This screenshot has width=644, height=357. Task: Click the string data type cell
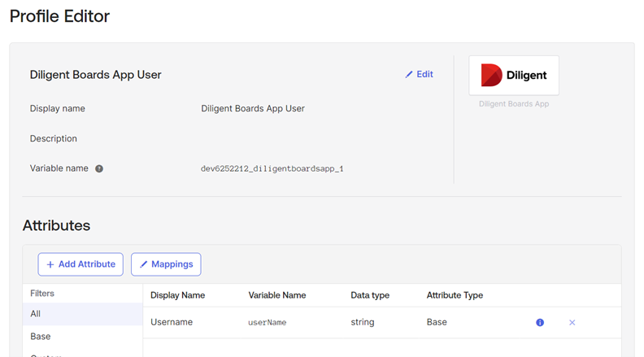tap(363, 322)
